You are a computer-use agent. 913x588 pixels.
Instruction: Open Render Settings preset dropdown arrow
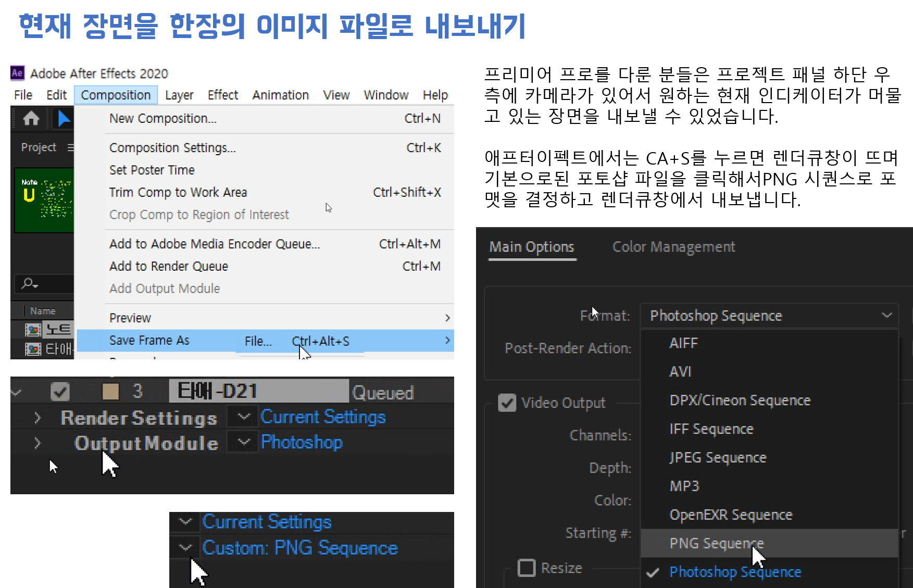tap(243, 417)
